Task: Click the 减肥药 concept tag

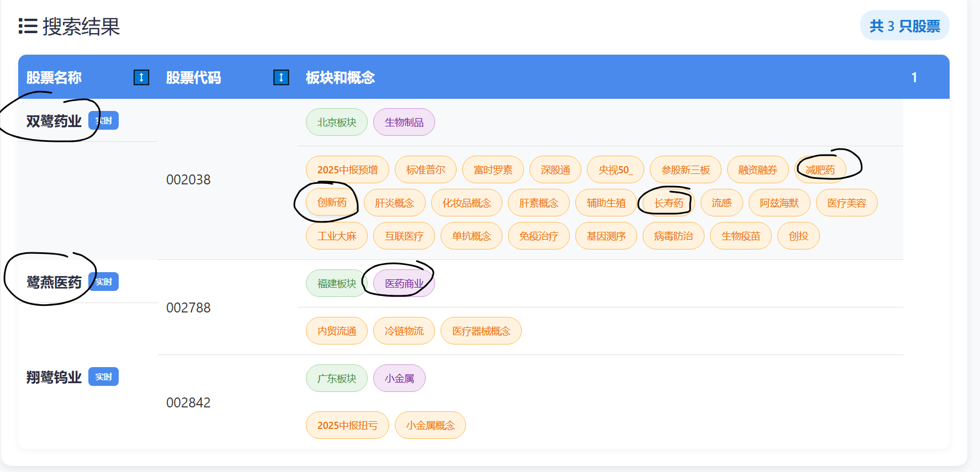Action: point(820,169)
